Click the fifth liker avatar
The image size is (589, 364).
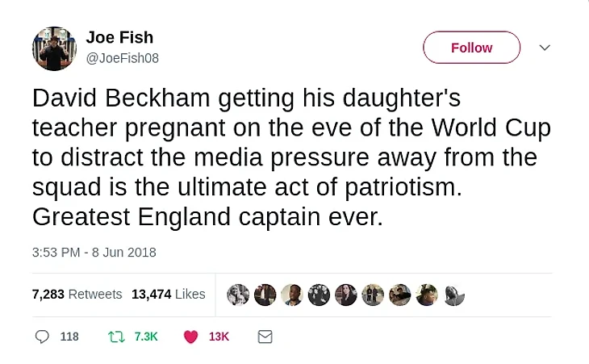tap(345, 295)
